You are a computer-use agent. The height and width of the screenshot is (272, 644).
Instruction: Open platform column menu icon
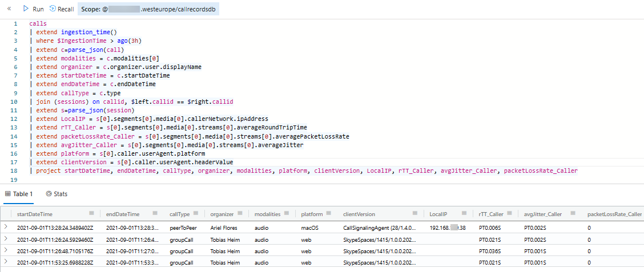[328, 214]
